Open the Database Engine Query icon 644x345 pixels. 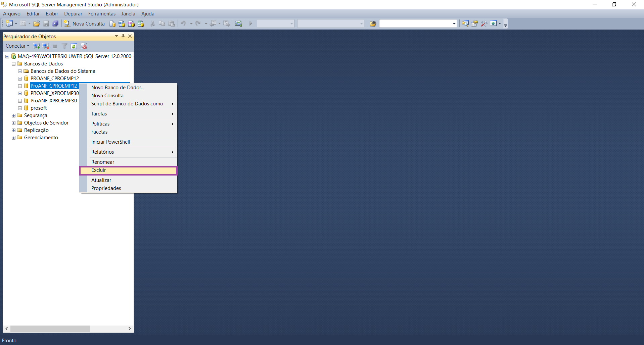pyautogui.click(x=112, y=23)
